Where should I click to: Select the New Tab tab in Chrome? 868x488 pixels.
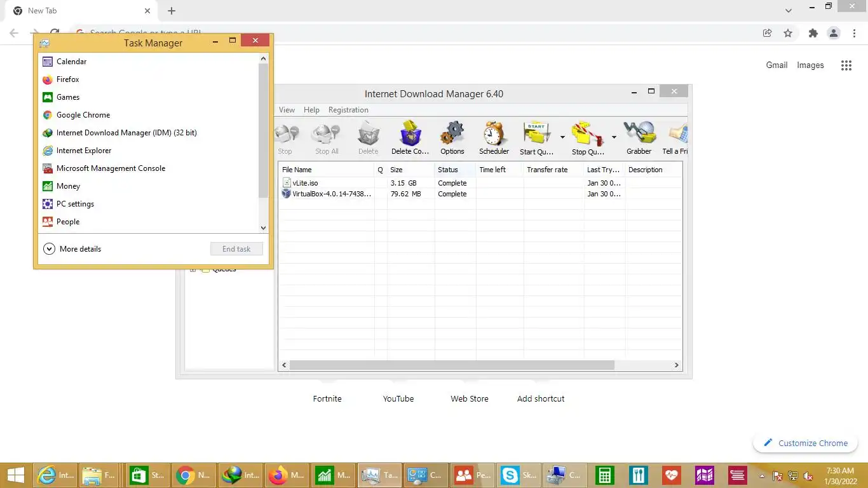tap(81, 11)
